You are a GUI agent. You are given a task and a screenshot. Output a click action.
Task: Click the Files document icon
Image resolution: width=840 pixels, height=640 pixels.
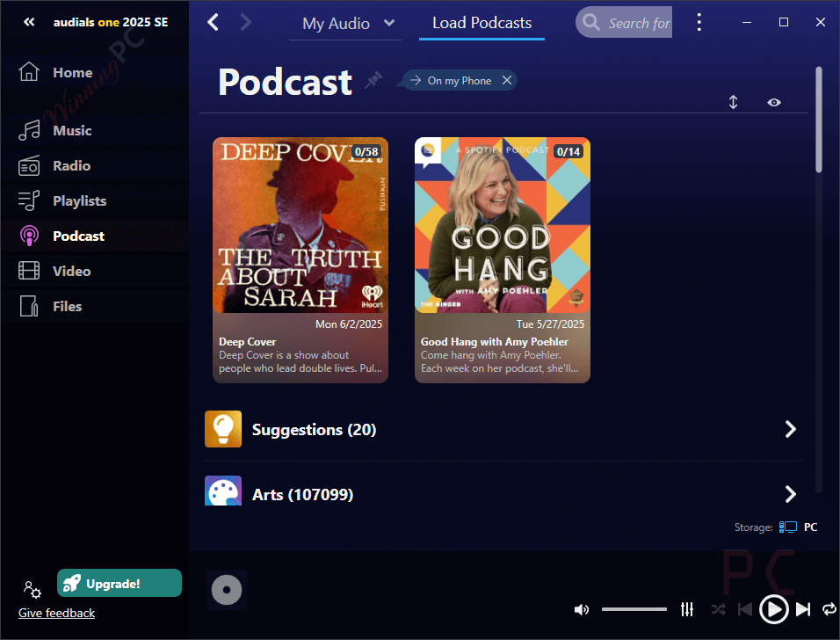pyautogui.click(x=29, y=306)
